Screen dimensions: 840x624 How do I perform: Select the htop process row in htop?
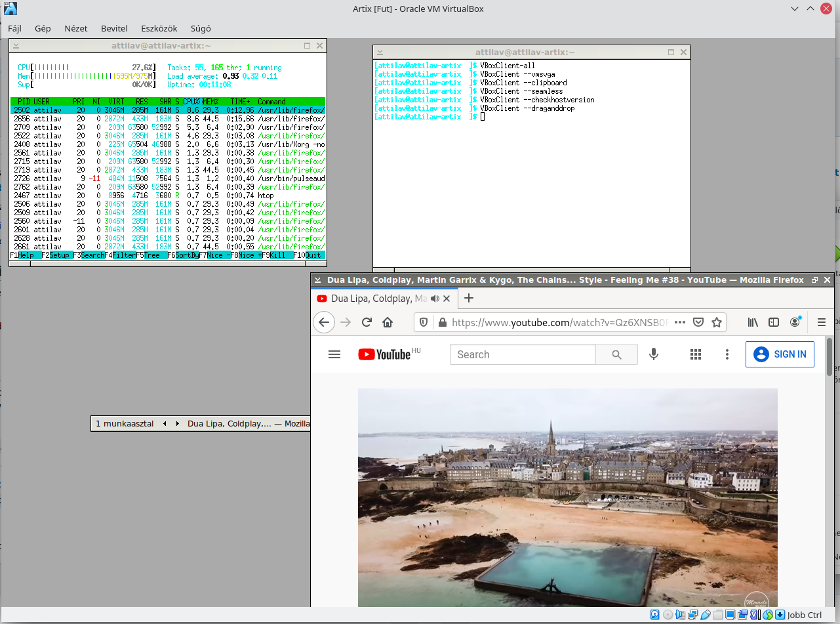[168, 196]
